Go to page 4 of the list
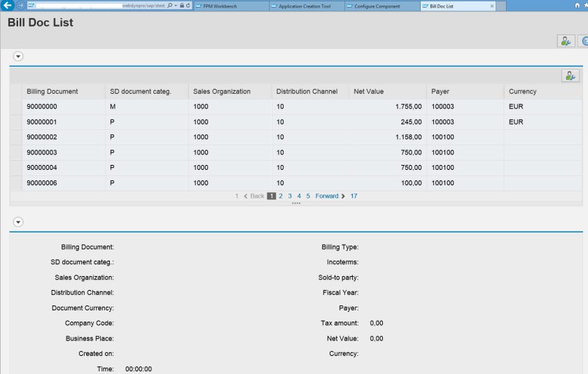Image resolution: width=588 pixels, height=374 pixels. pos(299,196)
